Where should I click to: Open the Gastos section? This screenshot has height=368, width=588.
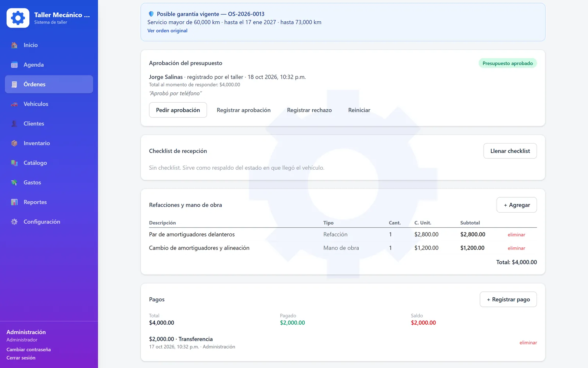pyautogui.click(x=49, y=183)
